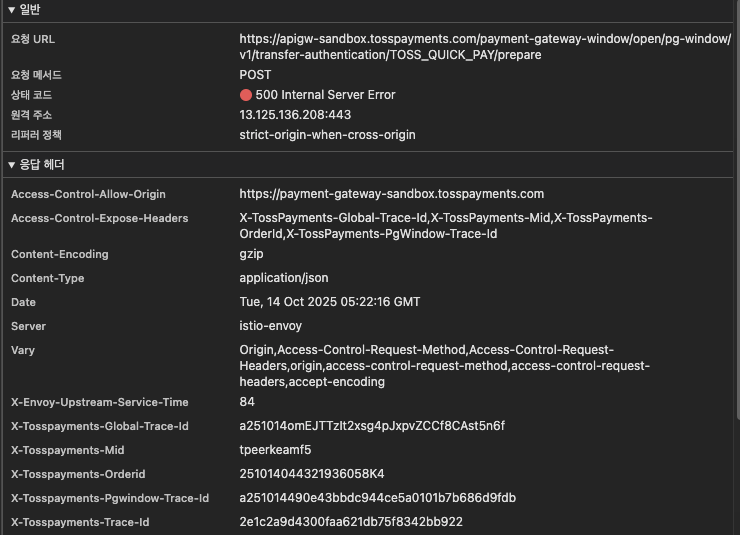Click the Access-Control-Allow-Origin header name
This screenshot has width=740, height=535.
tap(88, 194)
